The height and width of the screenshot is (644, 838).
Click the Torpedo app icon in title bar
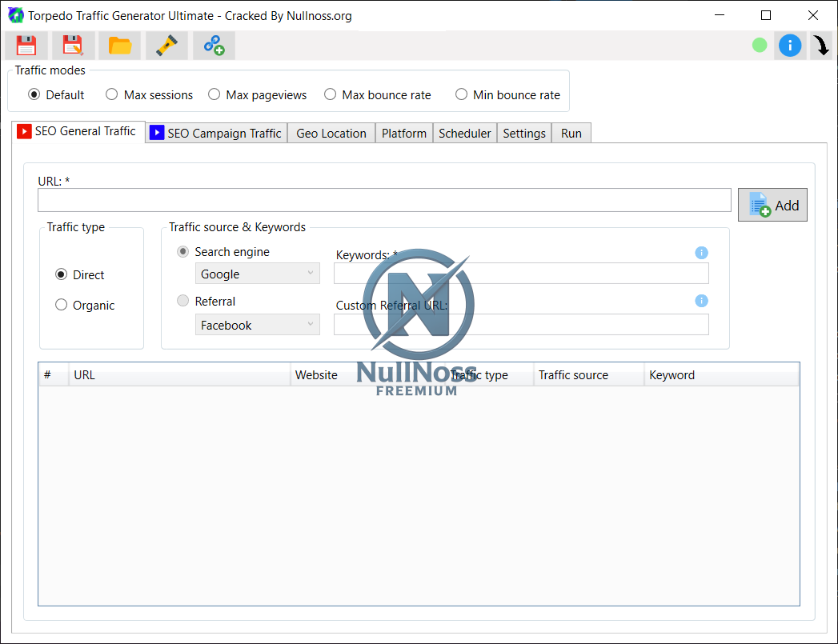[x=15, y=15]
